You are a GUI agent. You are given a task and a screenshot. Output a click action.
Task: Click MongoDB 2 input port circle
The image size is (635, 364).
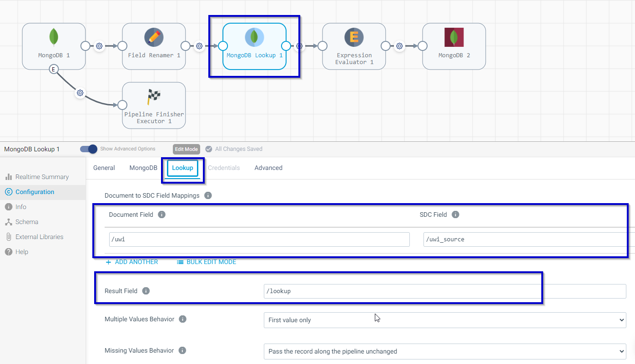point(423,46)
